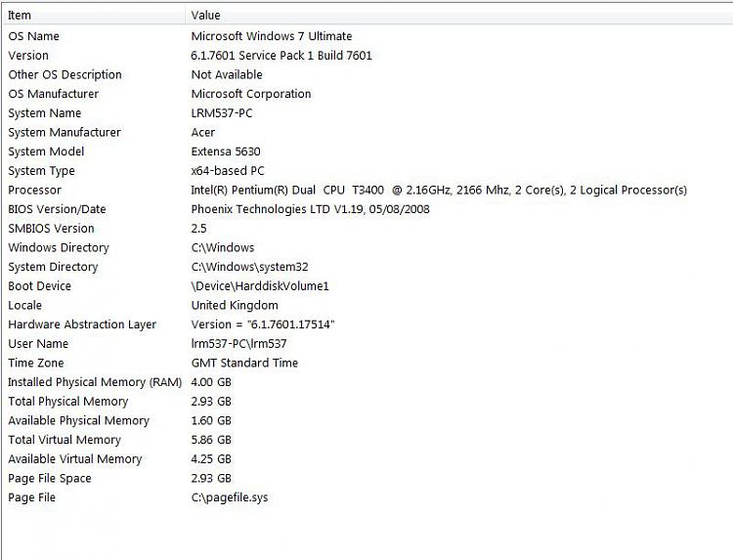Select the Locale row label
This screenshot has width=733, height=560.
[x=24, y=305]
